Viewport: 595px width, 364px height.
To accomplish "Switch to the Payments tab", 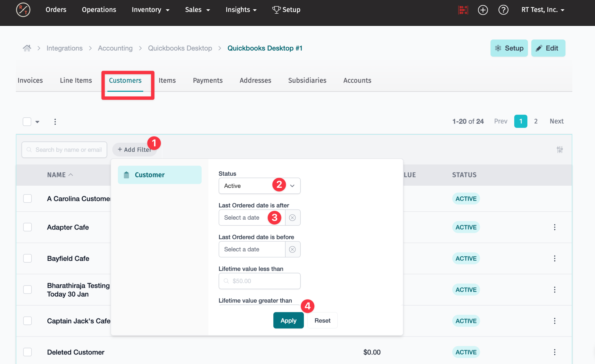I will click(x=207, y=80).
